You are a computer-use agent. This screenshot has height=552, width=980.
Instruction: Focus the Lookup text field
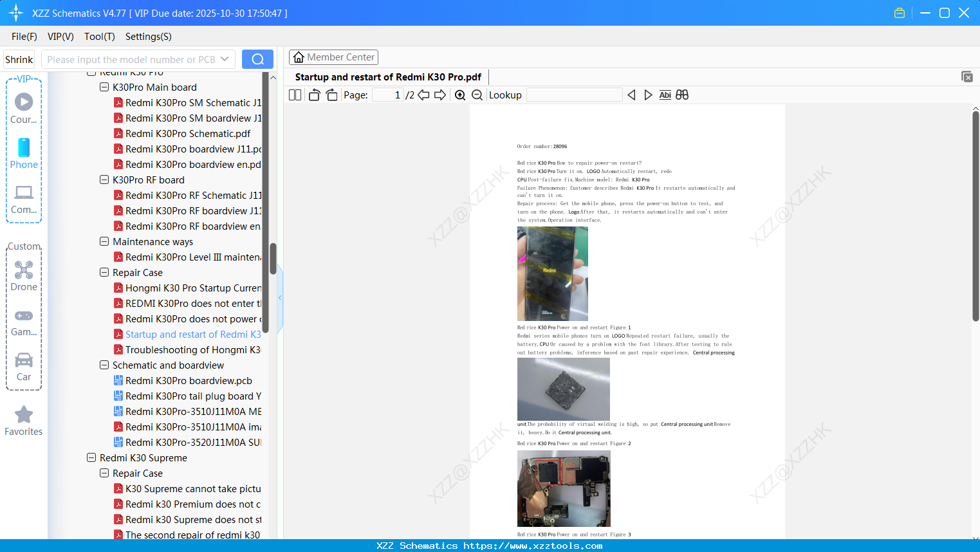point(574,95)
